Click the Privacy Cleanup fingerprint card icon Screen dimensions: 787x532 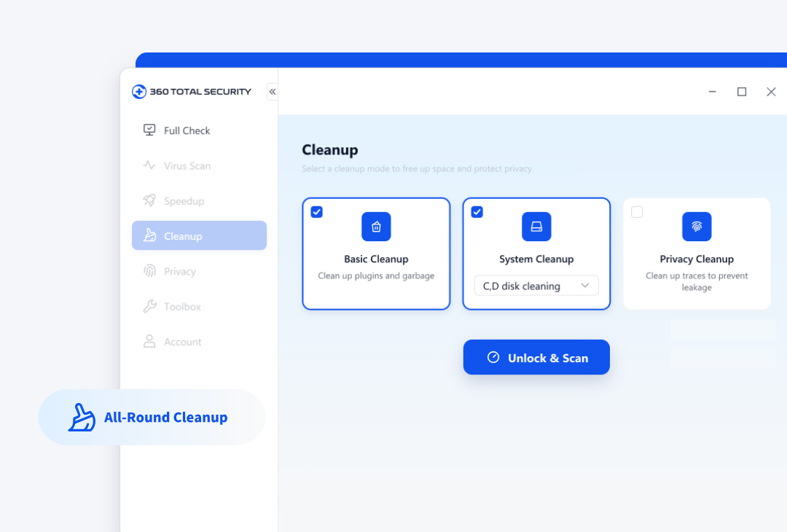pyautogui.click(x=697, y=227)
